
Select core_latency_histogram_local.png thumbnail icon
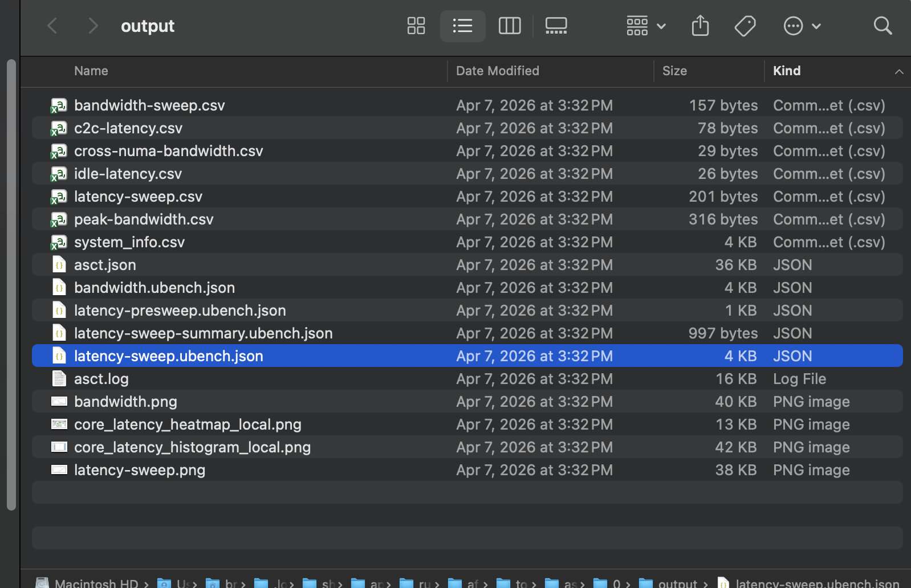coord(59,447)
